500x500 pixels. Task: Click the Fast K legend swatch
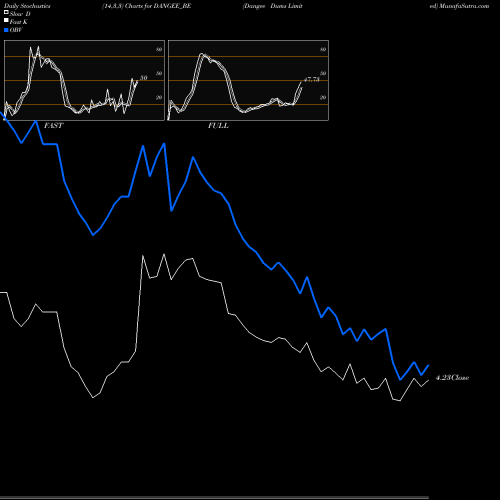click(6, 20)
